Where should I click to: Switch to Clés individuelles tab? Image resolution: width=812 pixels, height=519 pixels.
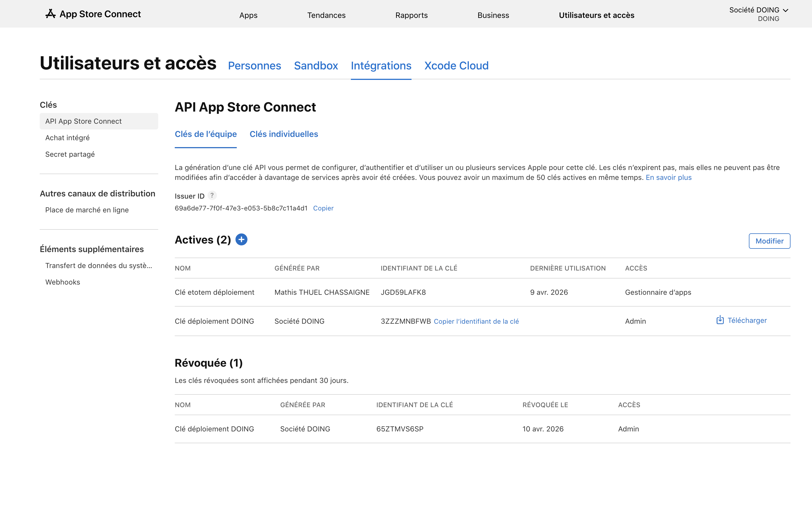click(x=284, y=134)
